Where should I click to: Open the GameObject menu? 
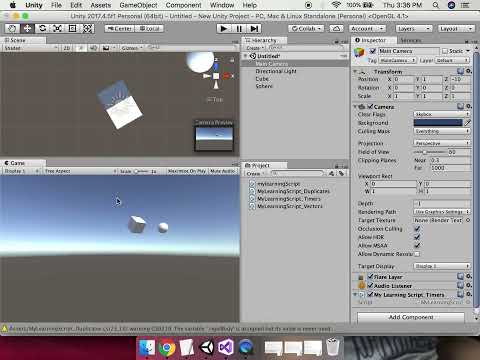[x=138, y=5]
